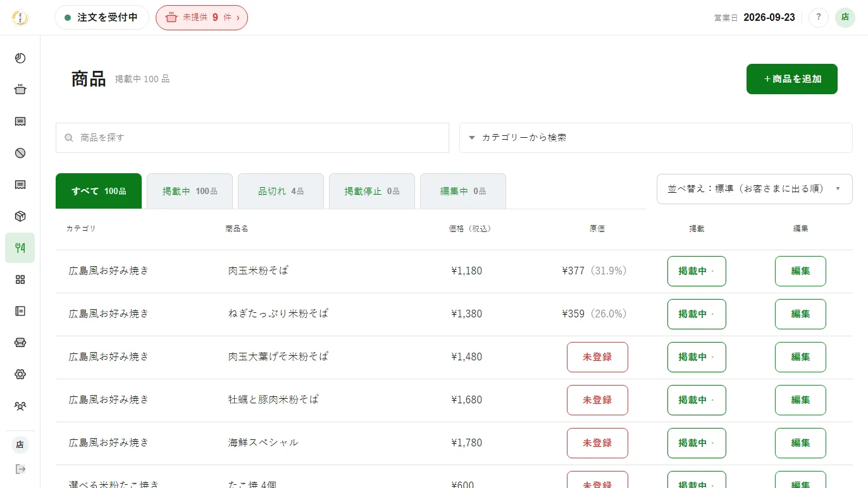Screen dimensions: 868x488
Task: Open the settings gear icon in sidebar
Action: click(20, 374)
